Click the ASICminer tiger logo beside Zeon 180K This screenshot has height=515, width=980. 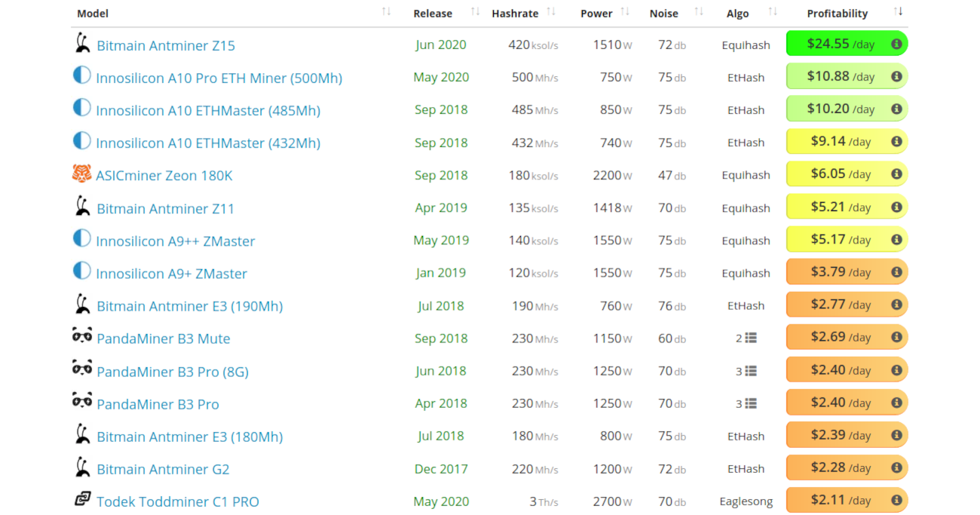click(81, 173)
